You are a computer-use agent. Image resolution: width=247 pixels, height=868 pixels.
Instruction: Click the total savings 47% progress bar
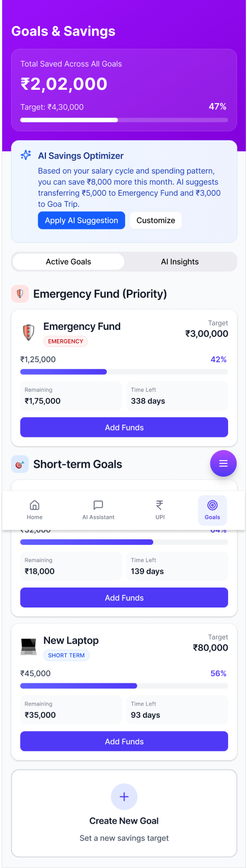(124, 120)
